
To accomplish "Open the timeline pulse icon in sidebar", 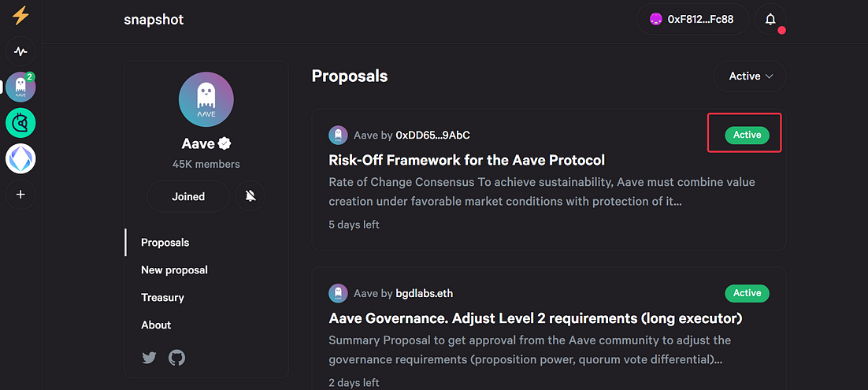I will click(x=20, y=52).
